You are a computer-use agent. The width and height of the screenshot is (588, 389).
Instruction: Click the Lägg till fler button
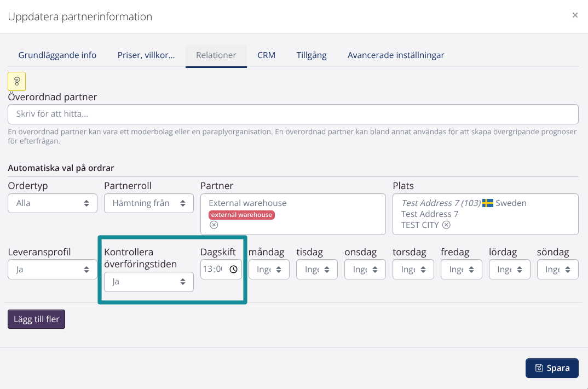(x=36, y=319)
